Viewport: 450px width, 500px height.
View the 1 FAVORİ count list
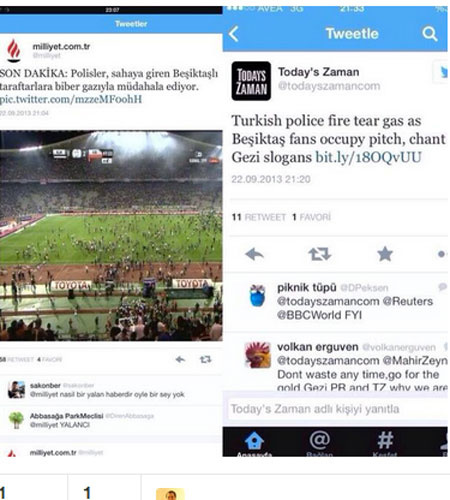(x=311, y=217)
